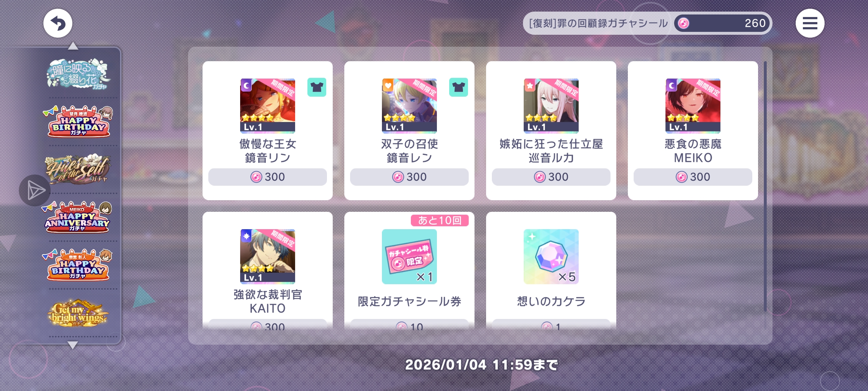Screen dimensions: 868x391
Task: Expand the gacha list upward arrow
Action: [73, 46]
